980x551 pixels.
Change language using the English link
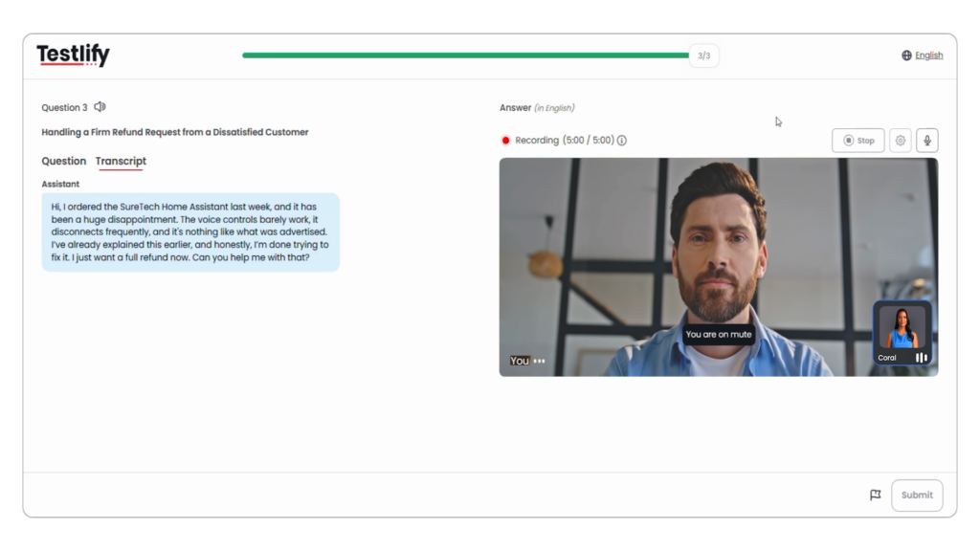click(x=927, y=55)
